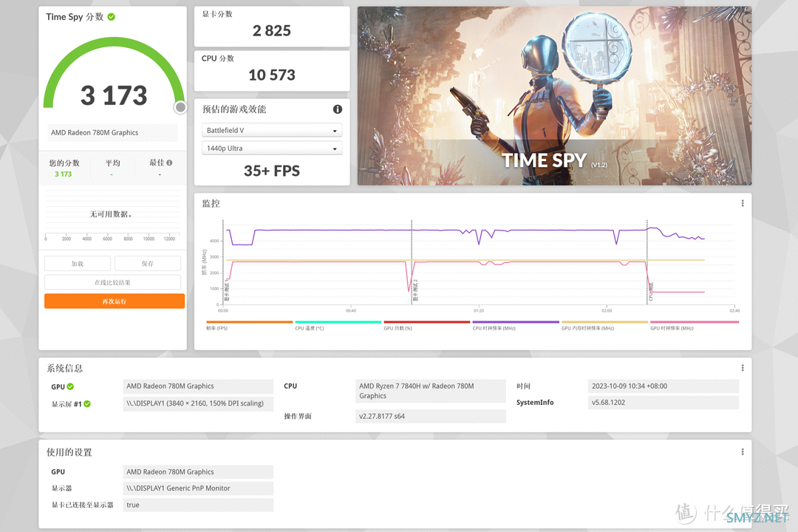This screenshot has width=798, height=532.
Task: Click the info icon beside 预估的游戏效能
Action: pyautogui.click(x=338, y=109)
